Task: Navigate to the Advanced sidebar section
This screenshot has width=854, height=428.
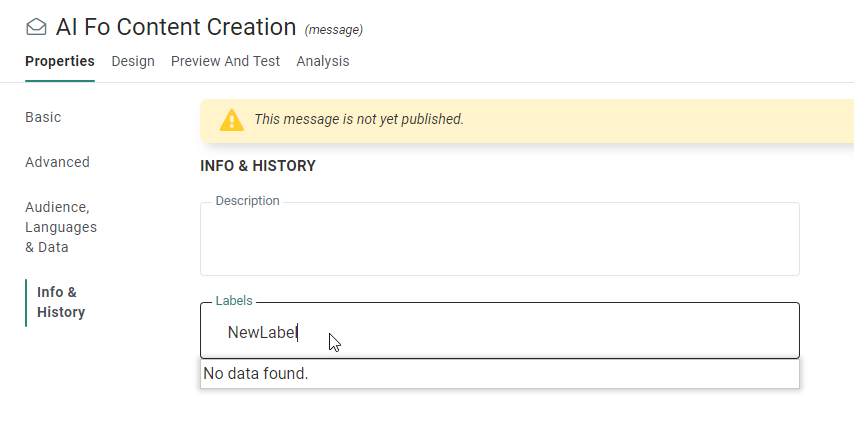Action: tap(57, 162)
